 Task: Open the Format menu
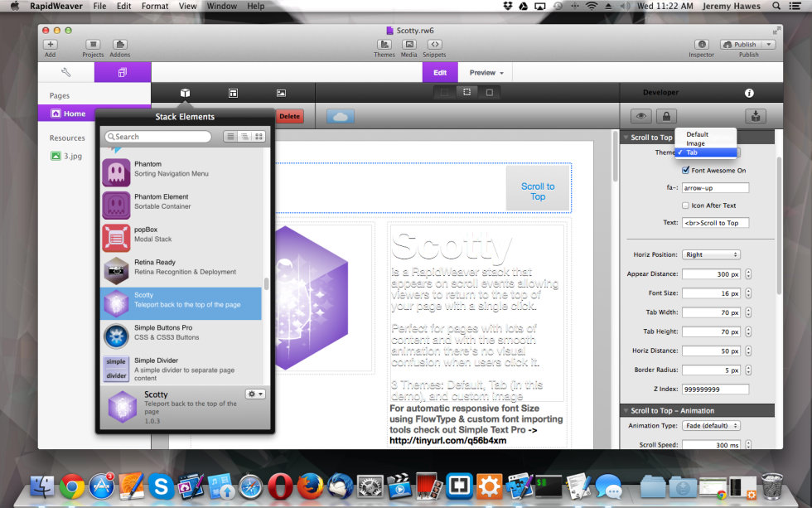point(155,6)
